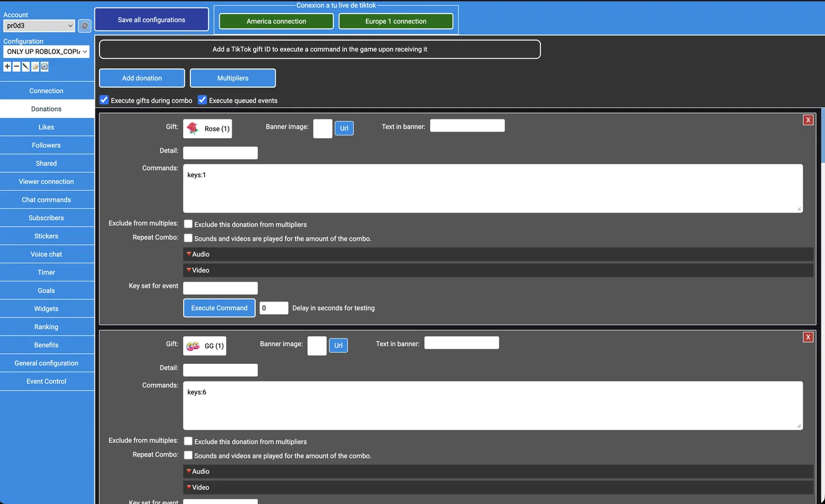The image size is (825, 504).
Task: Remove configuration using the minus icon
Action: pyautogui.click(x=16, y=67)
